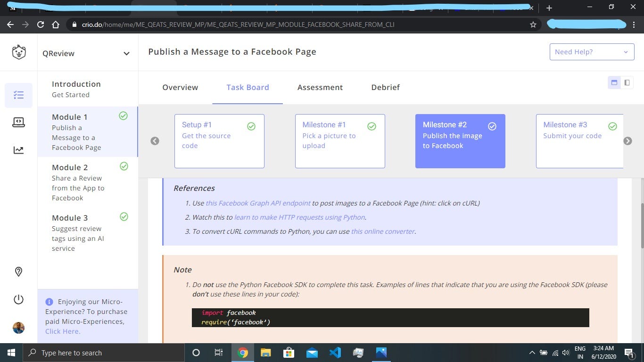
Task: Click the Chrome address bar URL
Action: pos(238,25)
